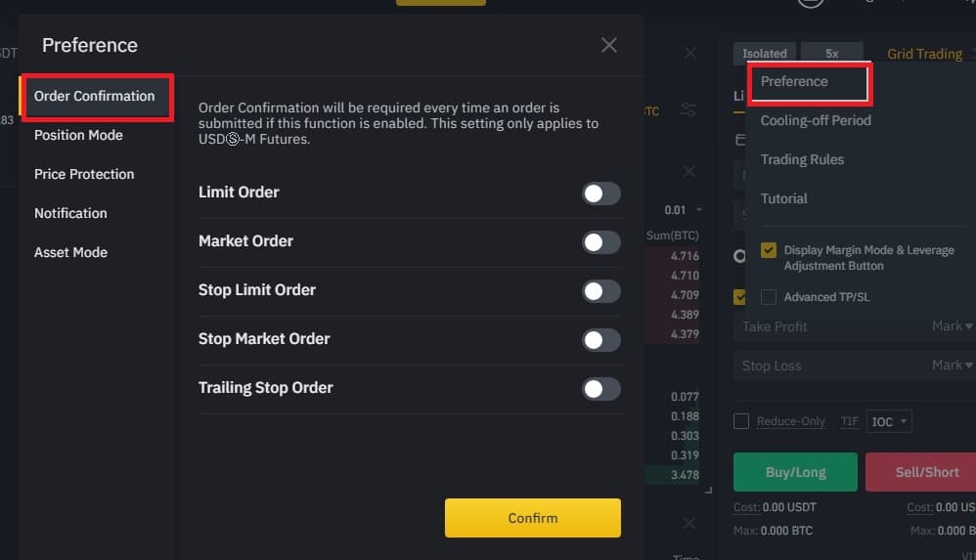Choose Cooling-off Period from the menu
The width and height of the screenshot is (976, 560).
point(816,120)
